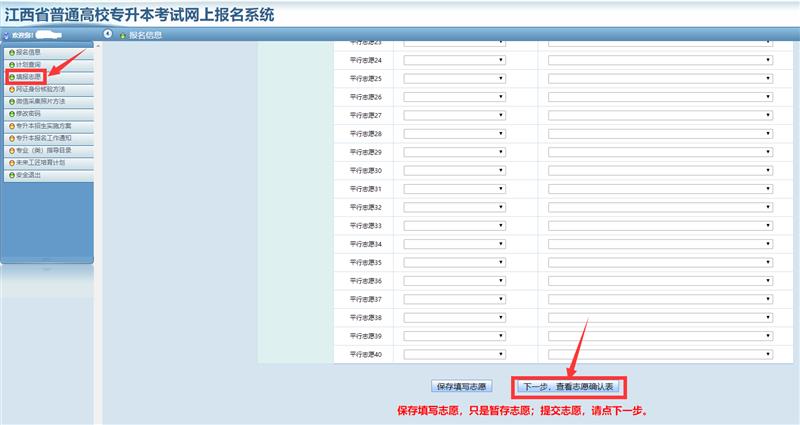Click the 平行志愿24 row label
Image resolution: width=800 pixels, height=425 pixels.
tap(365, 60)
